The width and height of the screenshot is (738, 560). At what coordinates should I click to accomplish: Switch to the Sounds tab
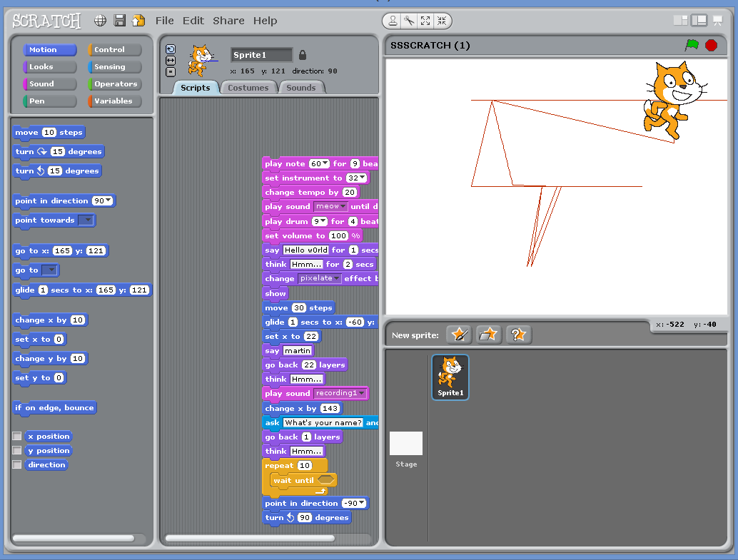coord(301,88)
